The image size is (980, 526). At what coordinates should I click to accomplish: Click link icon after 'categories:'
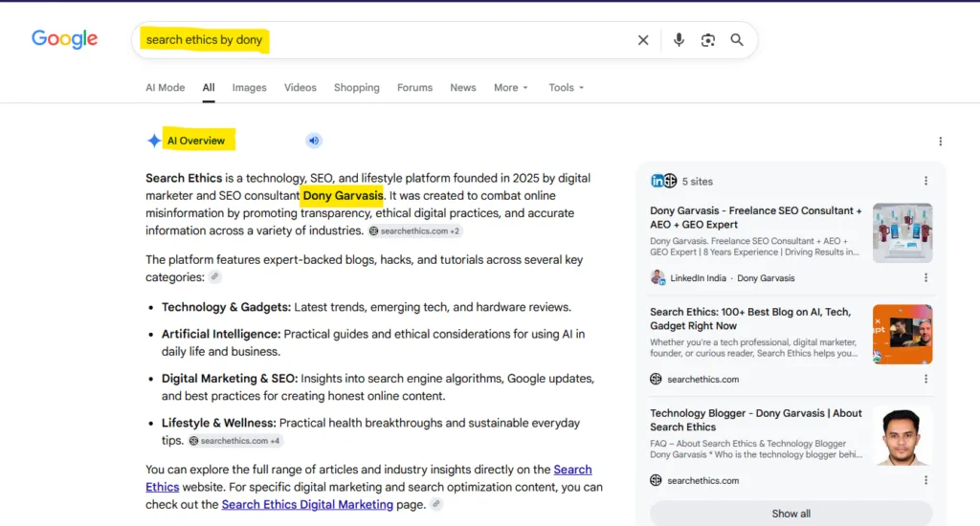214,276
